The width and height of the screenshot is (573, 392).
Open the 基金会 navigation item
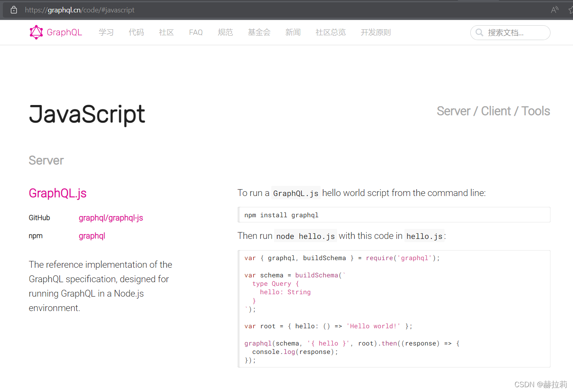[x=259, y=32]
